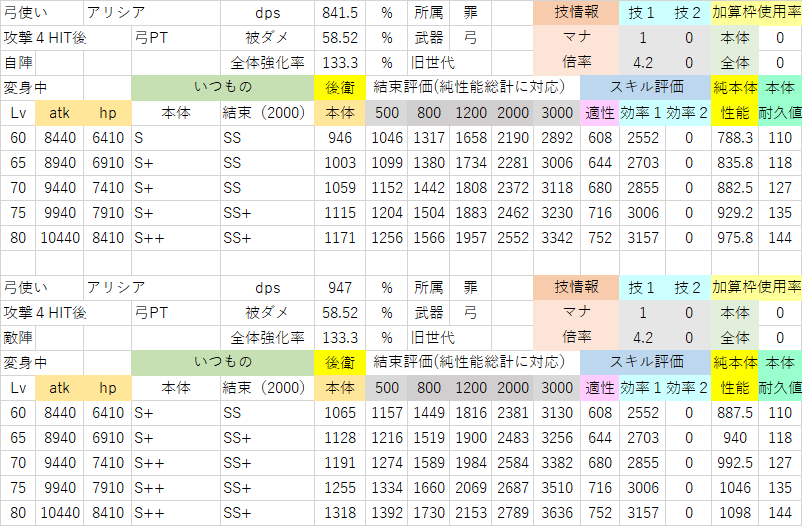
Task: Select the 1157 cell
Action: pos(387,413)
